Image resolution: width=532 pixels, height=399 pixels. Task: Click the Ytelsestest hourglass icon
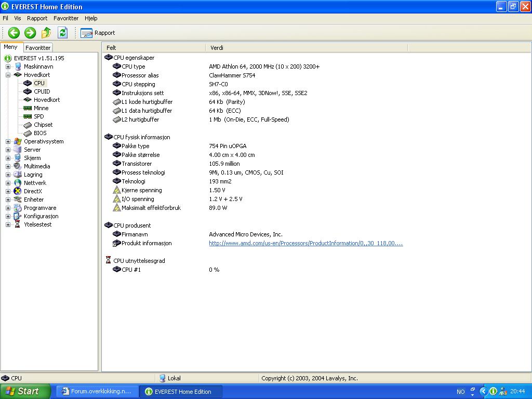click(18, 224)
